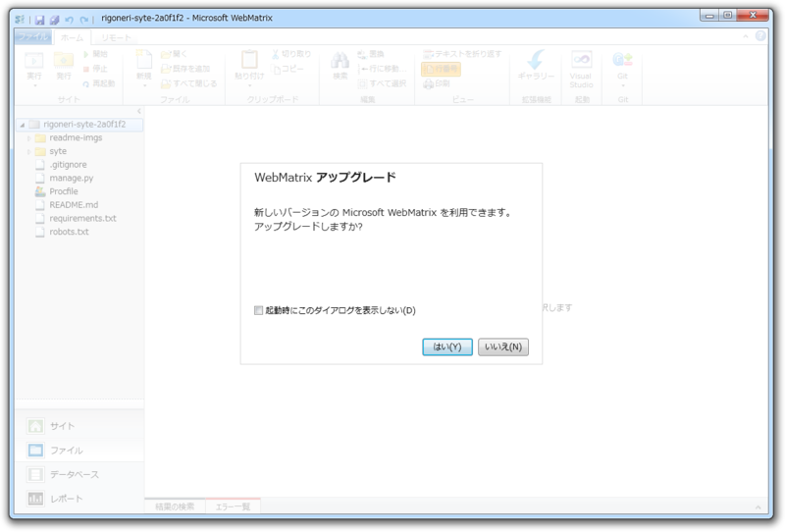The image size is (785, 532).
Task: Click the コピー (Copy) command
Action: point(288,69)
